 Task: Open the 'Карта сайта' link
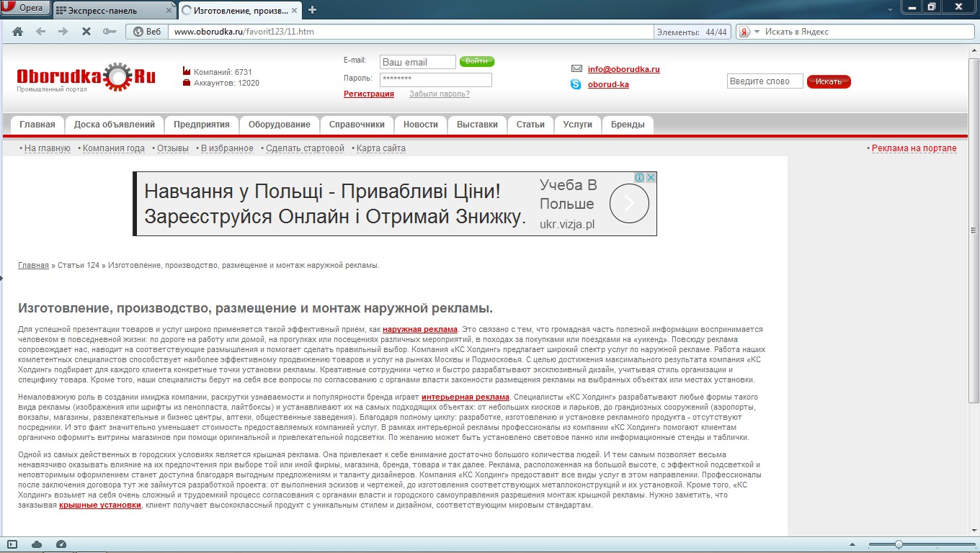click(381, 148)
